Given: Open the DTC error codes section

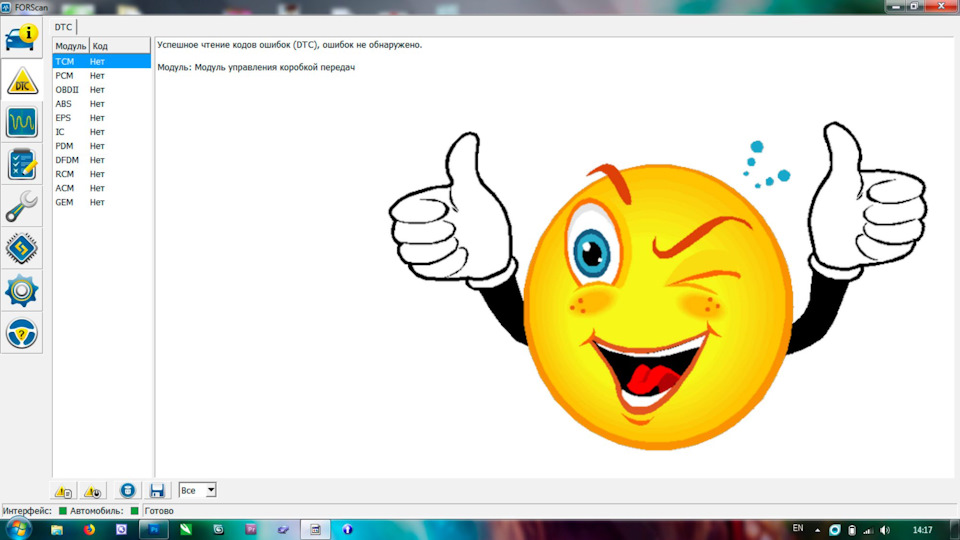Looking at the screenshot, I should point(21,80).
